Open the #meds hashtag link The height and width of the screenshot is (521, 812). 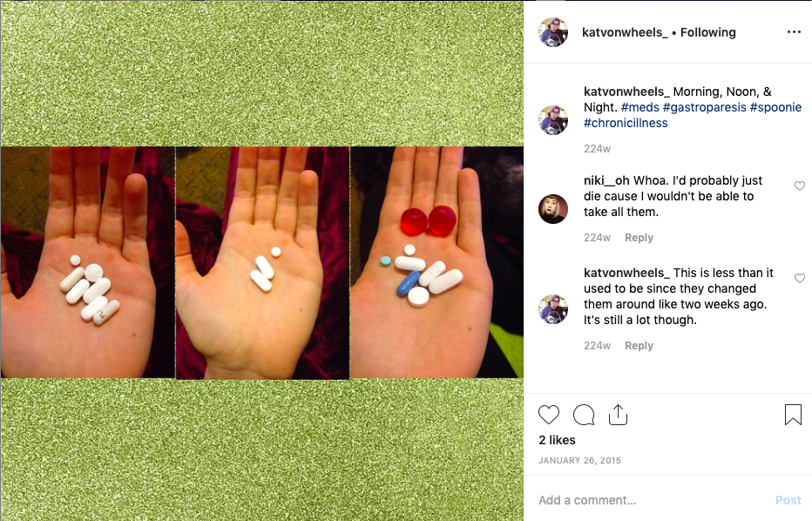pyautogui.click(x=640, y=107)
